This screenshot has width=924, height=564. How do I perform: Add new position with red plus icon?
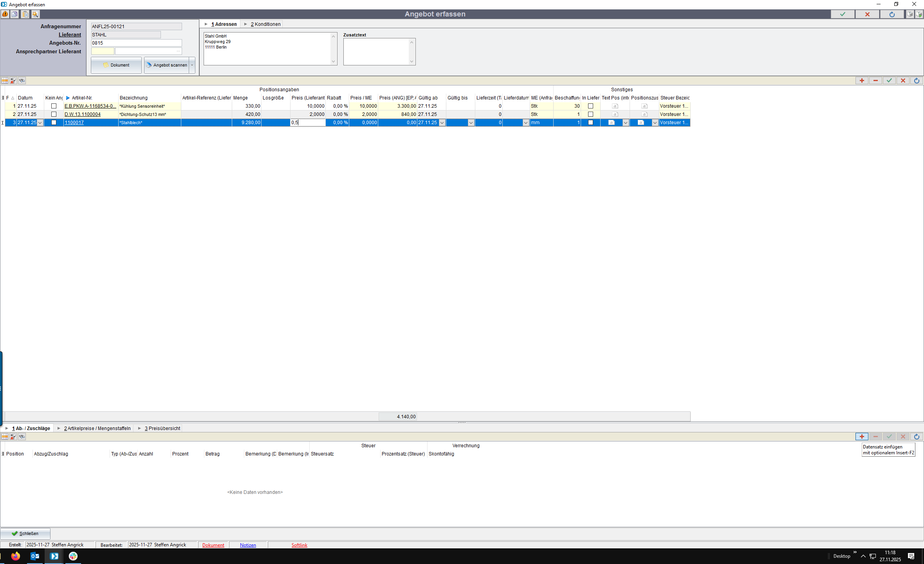pos(861,81)
